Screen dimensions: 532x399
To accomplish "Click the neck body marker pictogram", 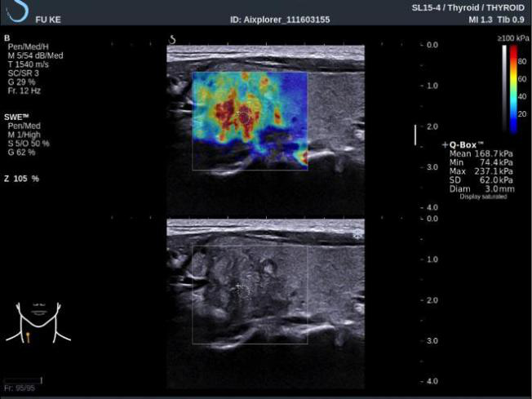I will 38,321.
